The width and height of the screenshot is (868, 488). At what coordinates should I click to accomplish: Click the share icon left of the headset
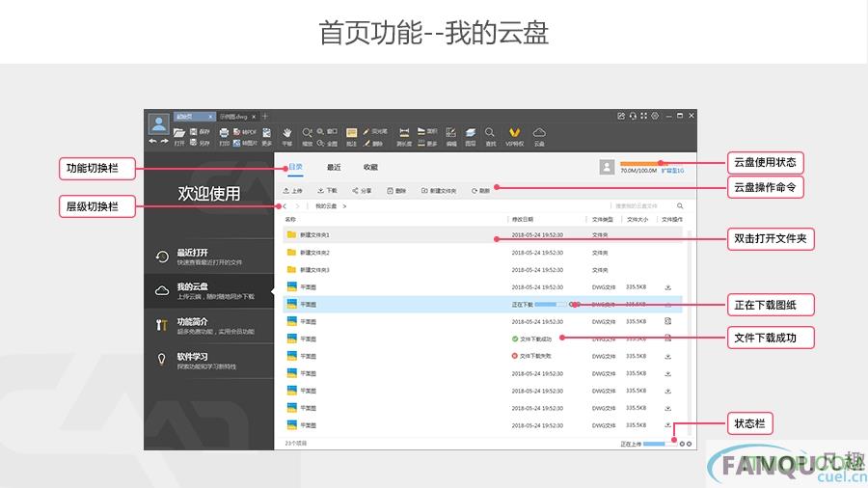coord(621,116)
